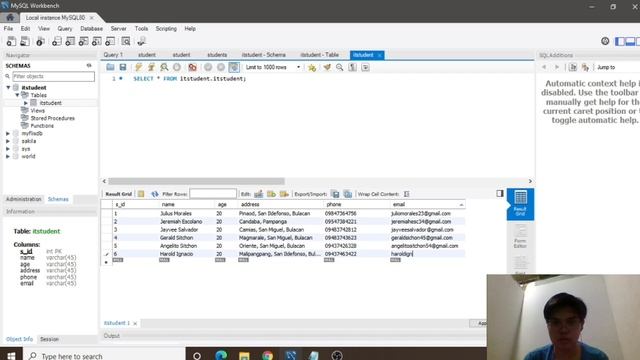Close the active itstudent query tab

pos(380,55)
